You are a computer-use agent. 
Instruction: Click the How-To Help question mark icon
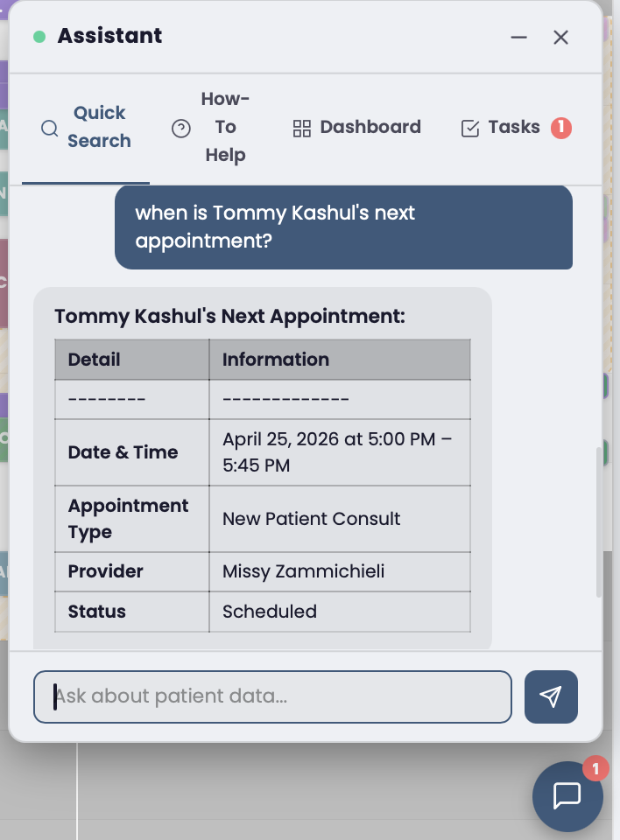[180, 128]
